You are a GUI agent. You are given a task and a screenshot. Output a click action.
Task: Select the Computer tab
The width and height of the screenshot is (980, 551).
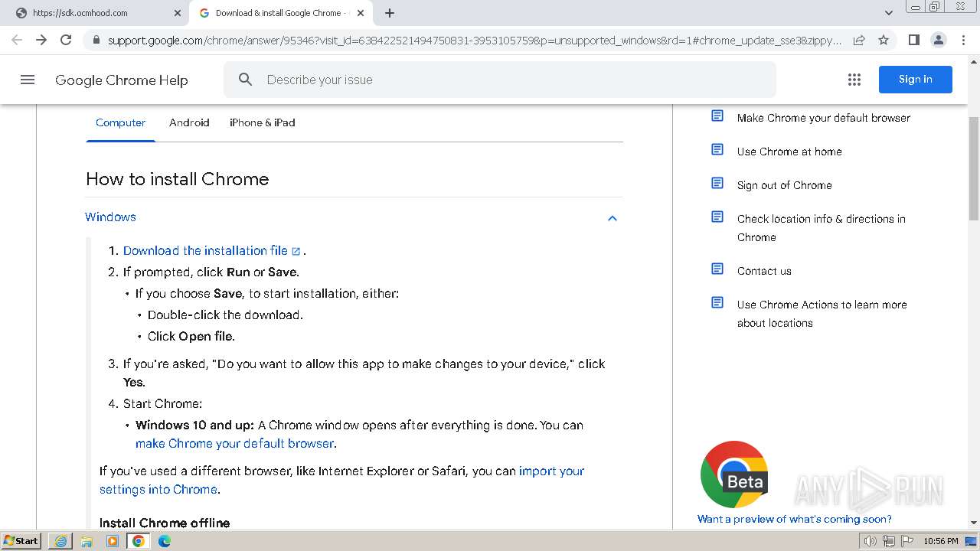coord(120,122)
